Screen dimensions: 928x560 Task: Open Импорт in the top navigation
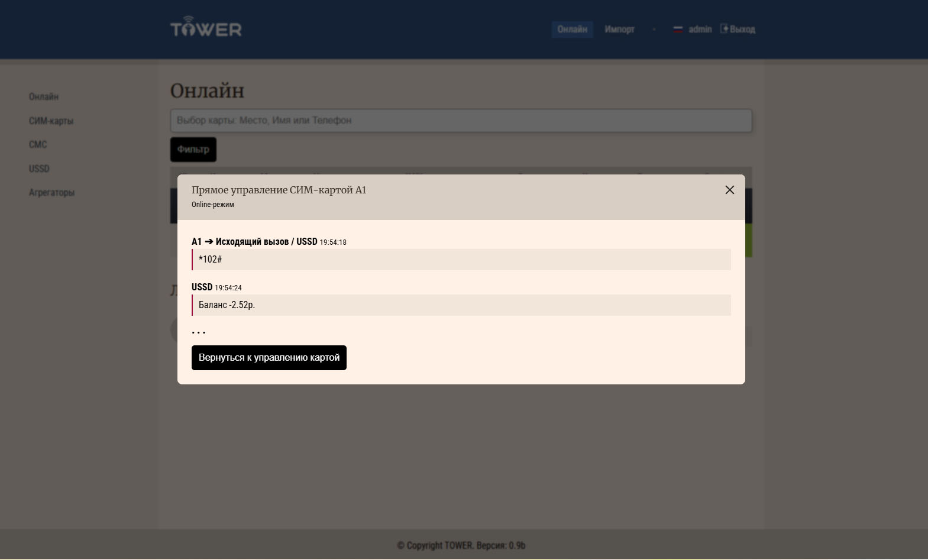619,30
